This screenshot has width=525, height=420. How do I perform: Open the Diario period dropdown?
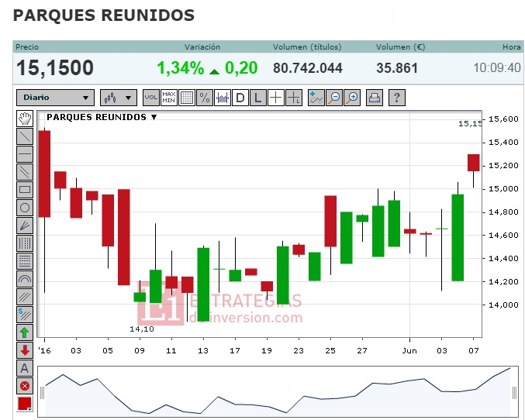(x=55, y=98)
